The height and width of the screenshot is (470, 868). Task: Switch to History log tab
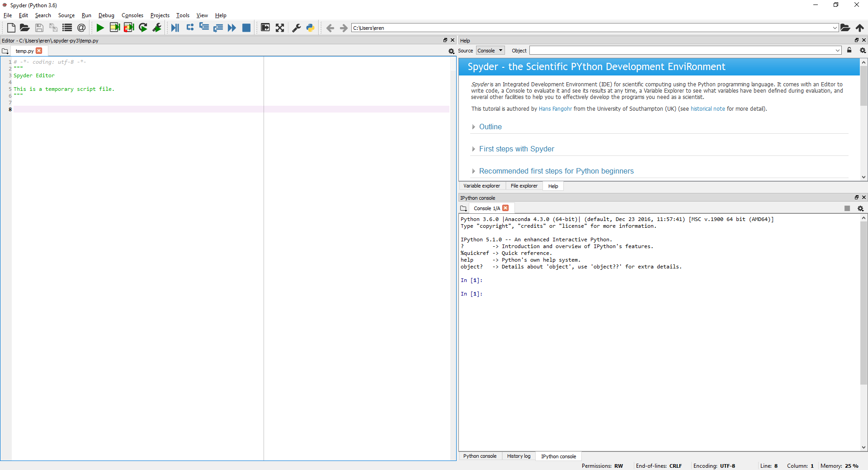(519, 456)
